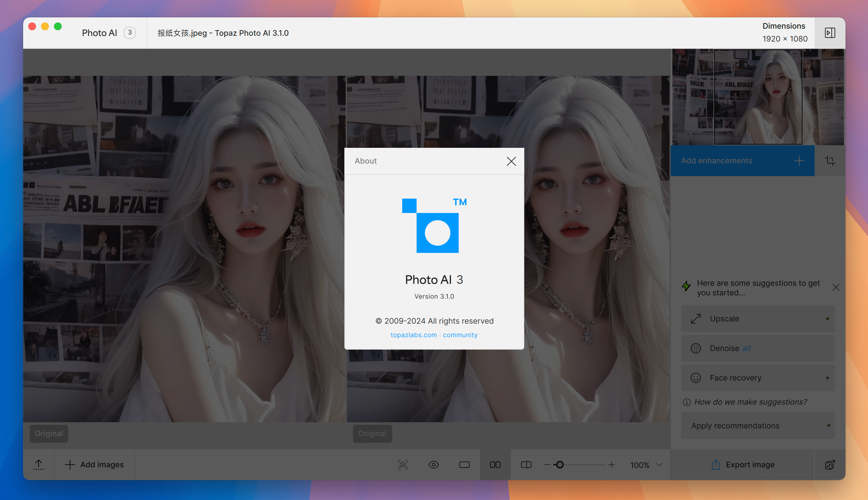Click the topazlabs.com hyperlink
This screenshot has height=500, width=868.
[x=414, y=335]
